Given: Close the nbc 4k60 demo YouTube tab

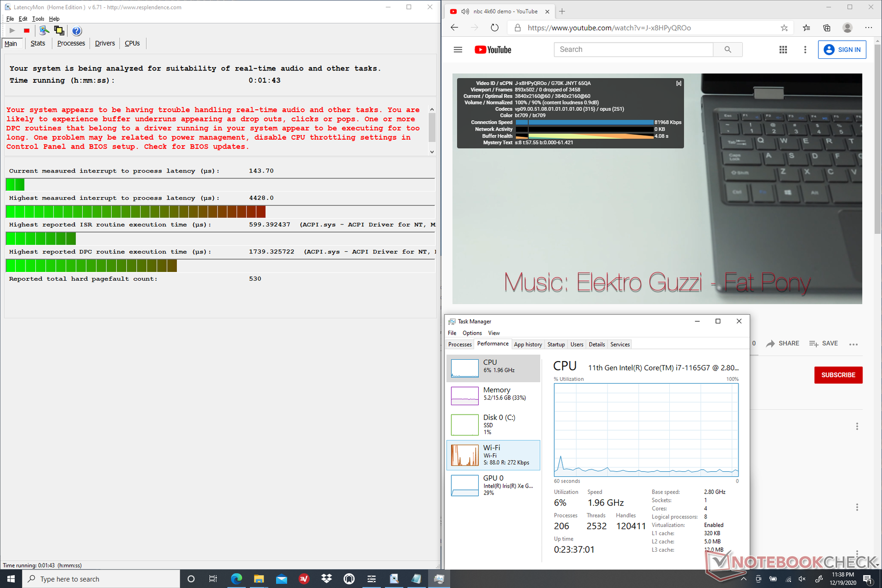Looking at the screenshot, I should point(547,11).
